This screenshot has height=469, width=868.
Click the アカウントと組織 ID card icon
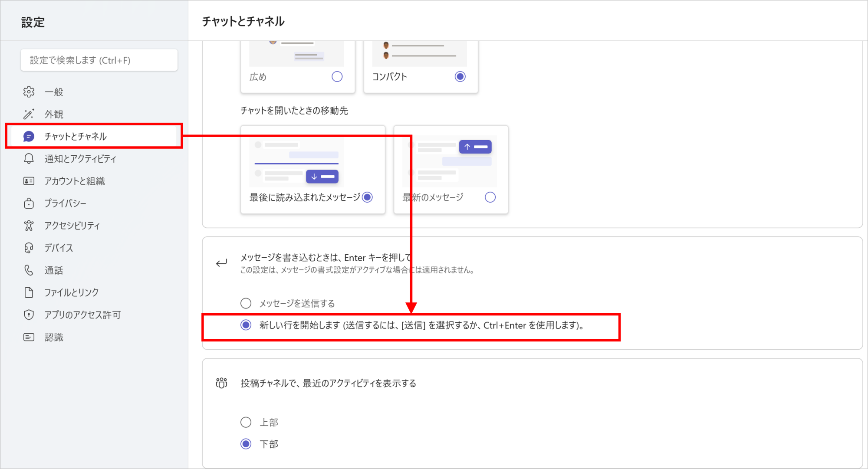point(29,181)
